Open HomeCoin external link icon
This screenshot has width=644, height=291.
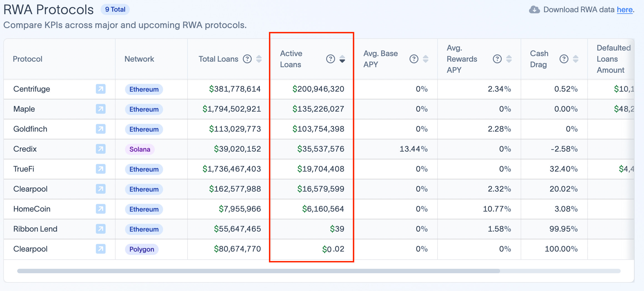(101, 209)
